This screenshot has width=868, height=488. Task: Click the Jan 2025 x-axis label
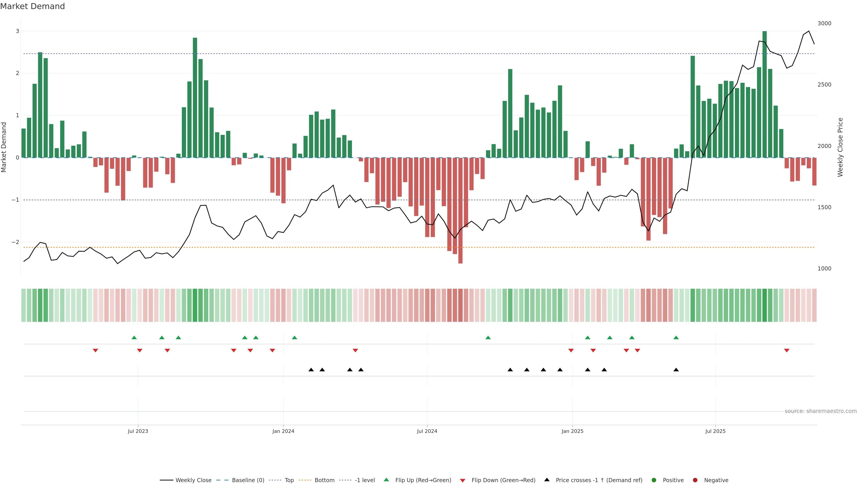click(572, 431)
